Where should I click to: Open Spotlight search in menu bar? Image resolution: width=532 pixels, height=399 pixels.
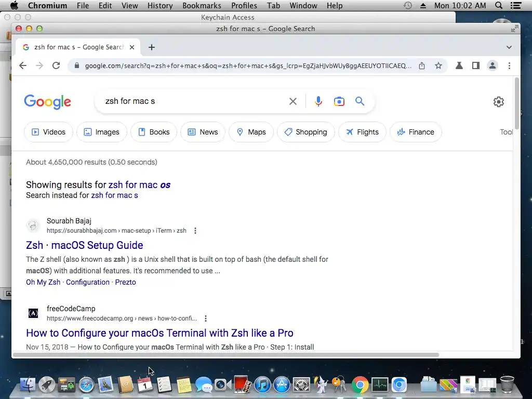click(x=499, y=5)
